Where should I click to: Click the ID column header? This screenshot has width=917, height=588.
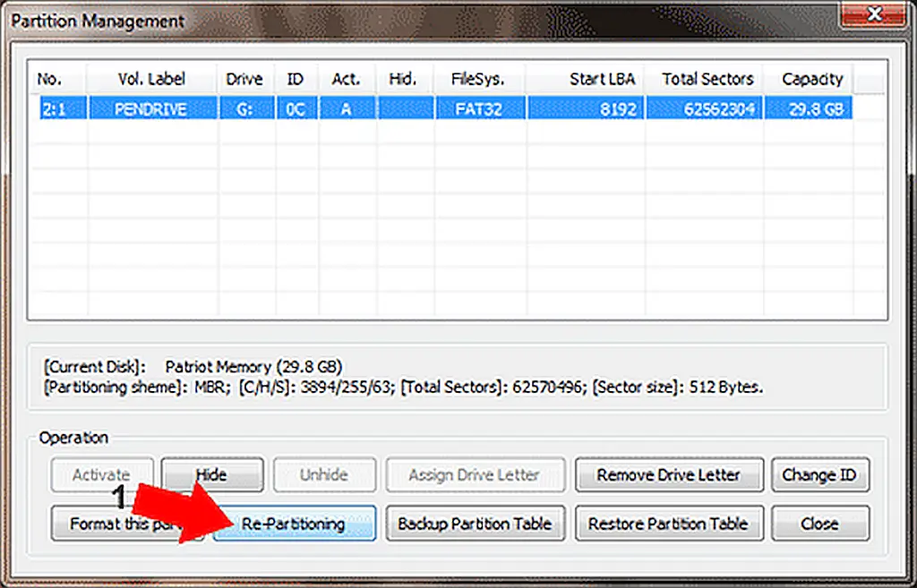(296, 79)
